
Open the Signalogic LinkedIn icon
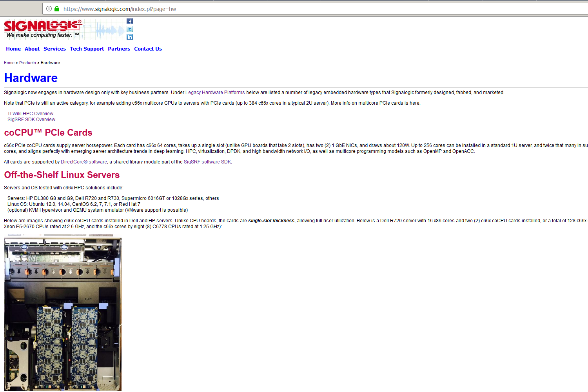(x=130, y=37)
